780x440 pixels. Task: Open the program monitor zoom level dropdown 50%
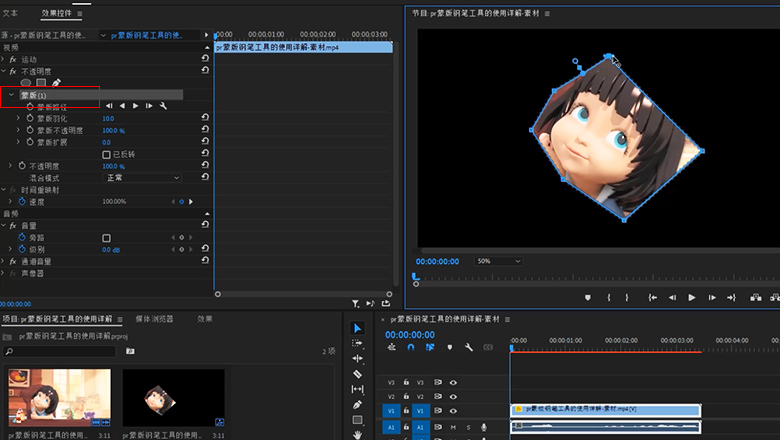[498, 261]
